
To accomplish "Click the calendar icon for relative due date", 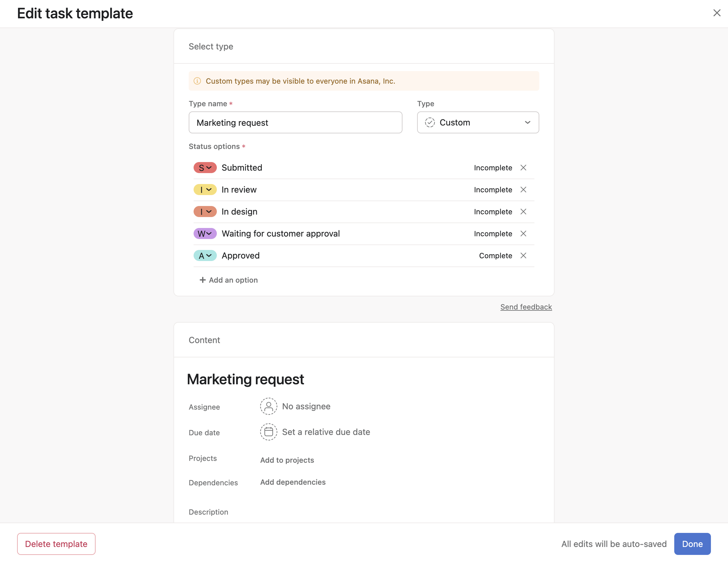I will coord(268,432).
